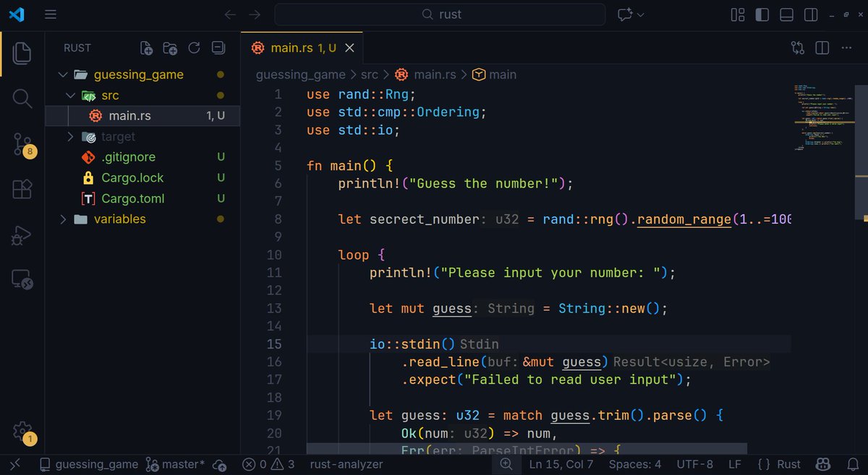
Task: Click rust-analyzer status item
Action: 346,464
